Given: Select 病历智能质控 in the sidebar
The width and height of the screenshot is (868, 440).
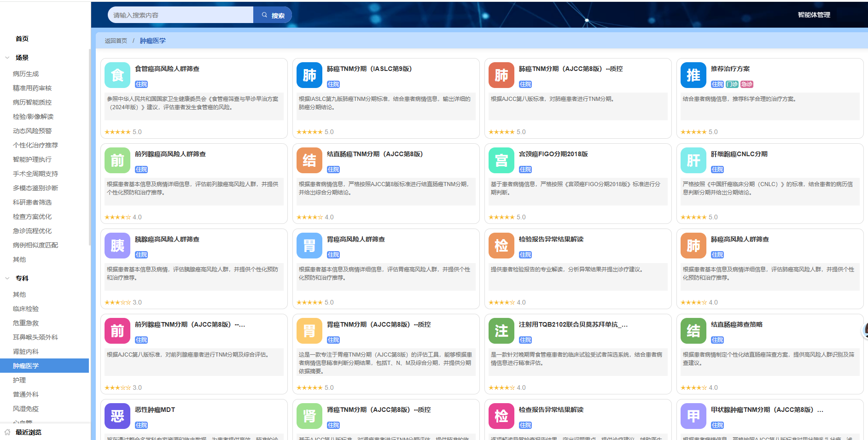Looking at the screenshot, I should click(x=32, y=102).
